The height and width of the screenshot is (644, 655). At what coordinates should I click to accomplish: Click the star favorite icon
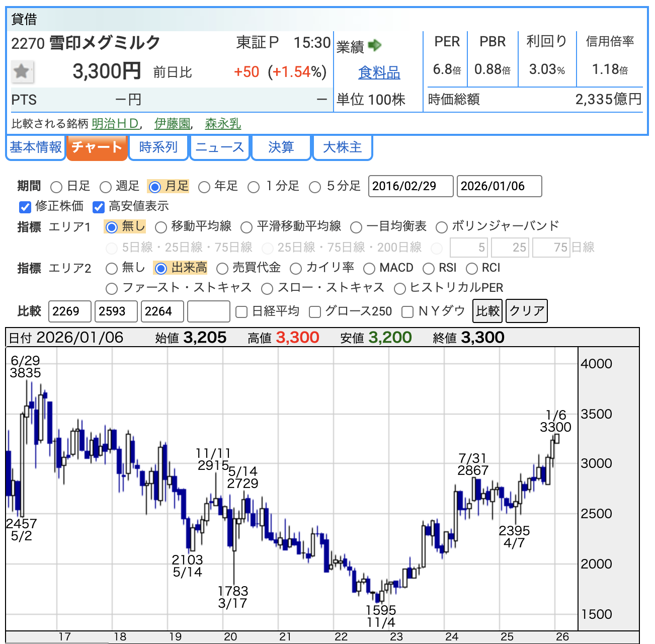pyautogui.click(x=22, y=71)
